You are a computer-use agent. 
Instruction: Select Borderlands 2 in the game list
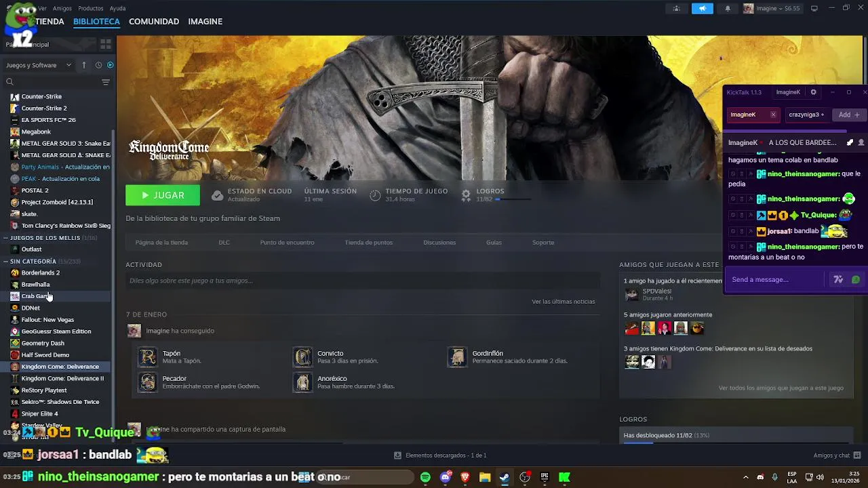[40, 272]
